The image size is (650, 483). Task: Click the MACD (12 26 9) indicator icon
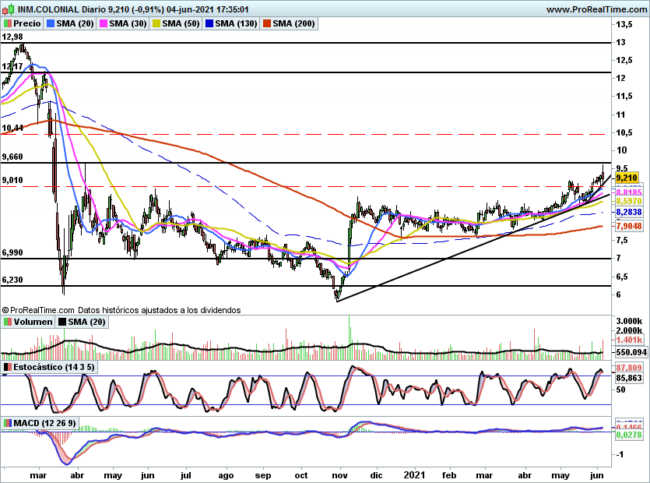tap(7, 425)
